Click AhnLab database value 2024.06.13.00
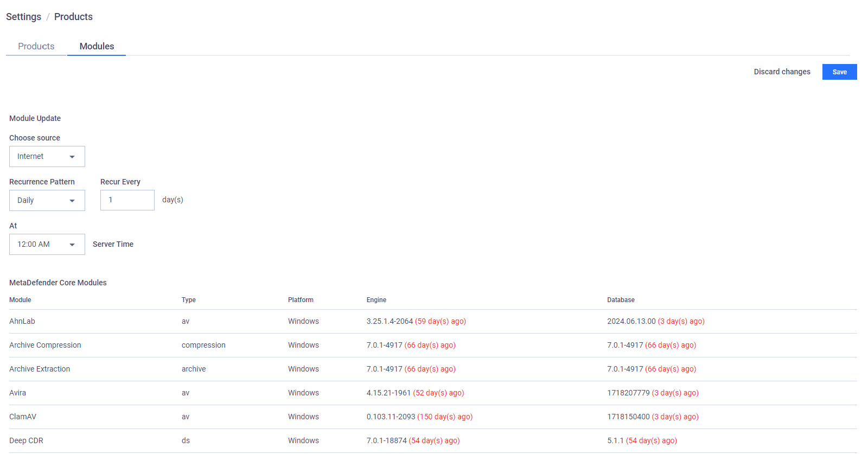 coord(631,321)
